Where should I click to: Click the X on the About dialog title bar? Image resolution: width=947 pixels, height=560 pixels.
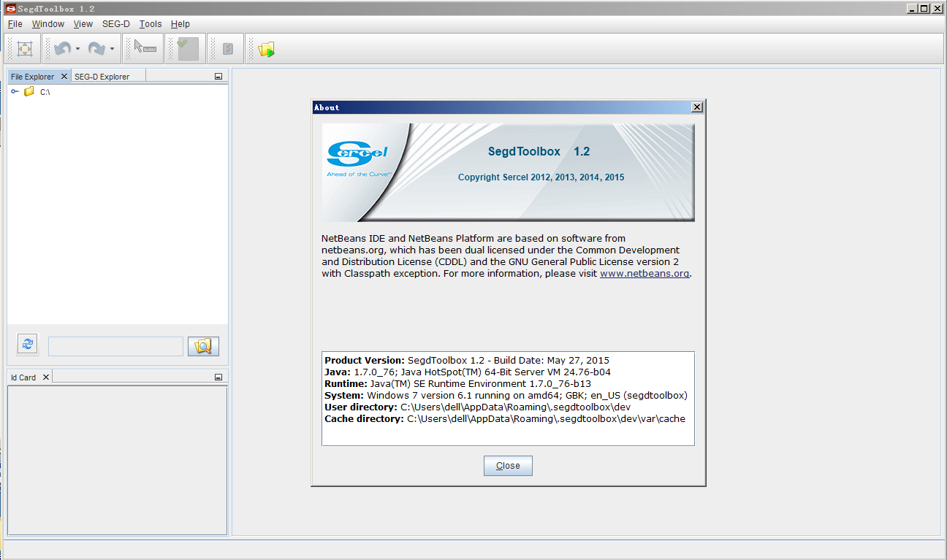tap(697, 107)
